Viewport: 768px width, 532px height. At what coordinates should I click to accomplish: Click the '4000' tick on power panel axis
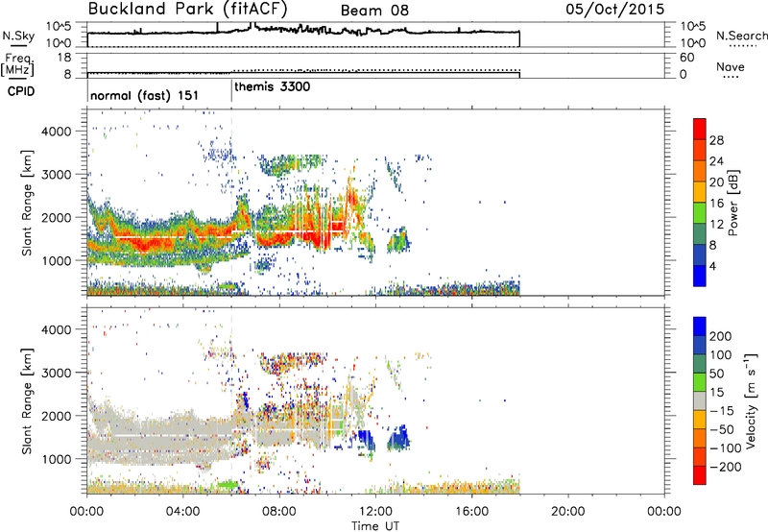57,132
